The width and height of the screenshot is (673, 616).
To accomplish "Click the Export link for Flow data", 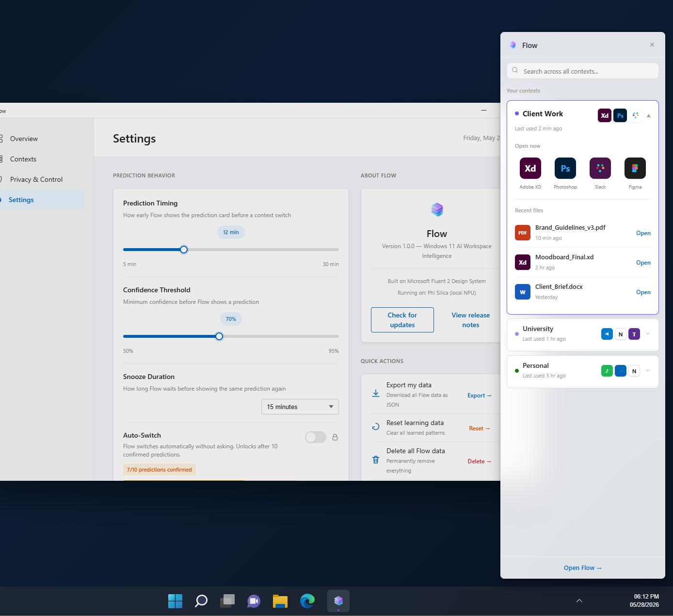I will coord(480,395).
